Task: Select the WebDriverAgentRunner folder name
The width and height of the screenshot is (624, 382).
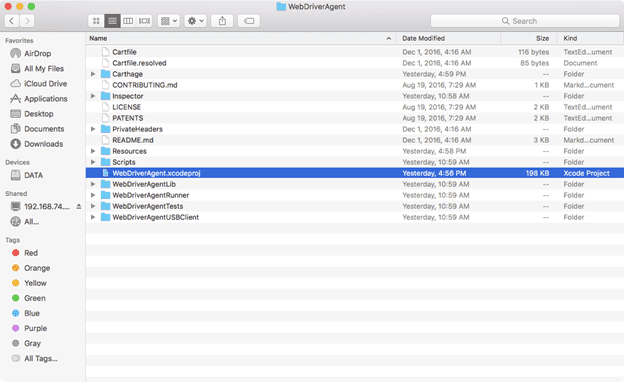Action: point(150,195)
